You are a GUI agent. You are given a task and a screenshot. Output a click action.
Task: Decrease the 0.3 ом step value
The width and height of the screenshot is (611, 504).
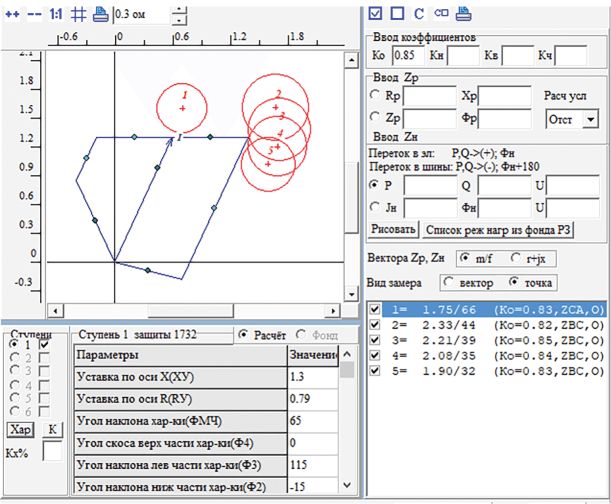(179, 20)
